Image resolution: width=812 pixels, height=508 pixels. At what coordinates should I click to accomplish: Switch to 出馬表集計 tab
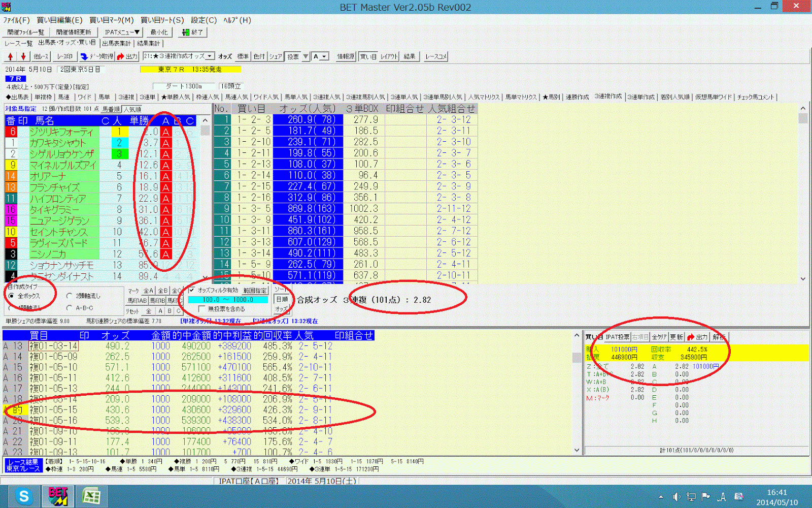click(x=117, y=43)
